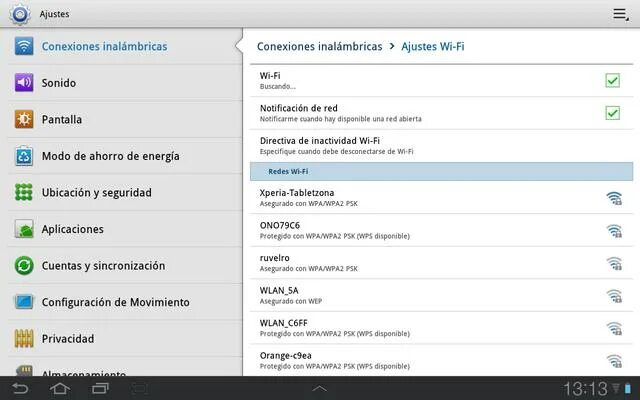Toggle the Notificación de red checkbox
Screen dimensions: 640x400
(x=612, y=113)
